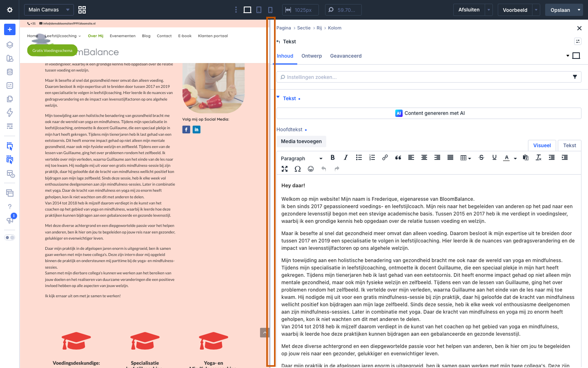Save with the Opslaan button
Viewport: 588px width, 368px height.
click(x=560, y=10)
